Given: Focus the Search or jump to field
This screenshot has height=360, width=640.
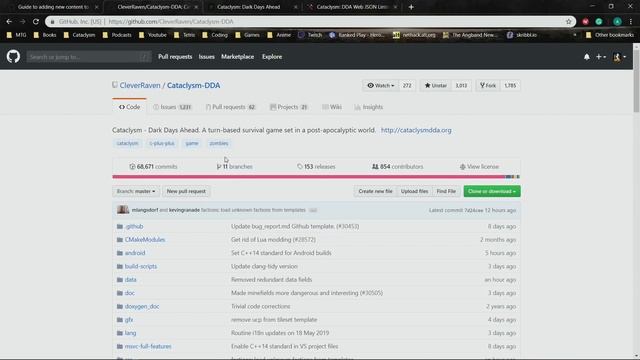Looking at the screenshot, I should 89,57.
